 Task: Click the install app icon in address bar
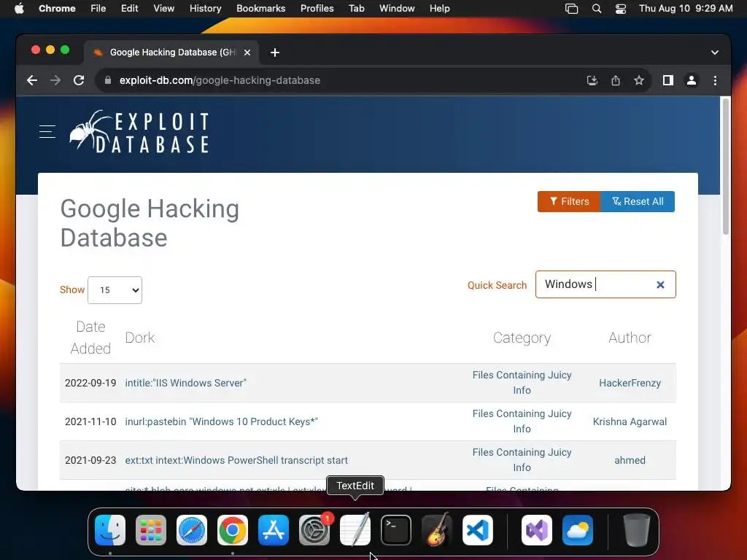(592, 80)
